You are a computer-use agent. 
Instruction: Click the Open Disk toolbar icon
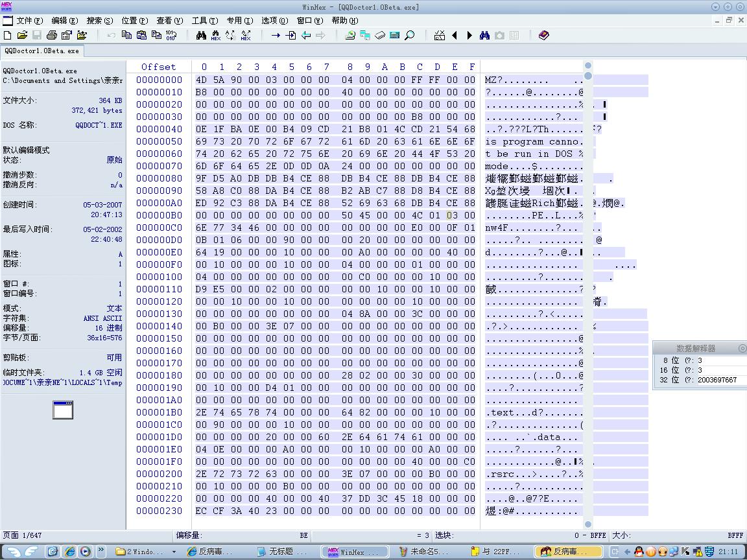pos(350,35)
